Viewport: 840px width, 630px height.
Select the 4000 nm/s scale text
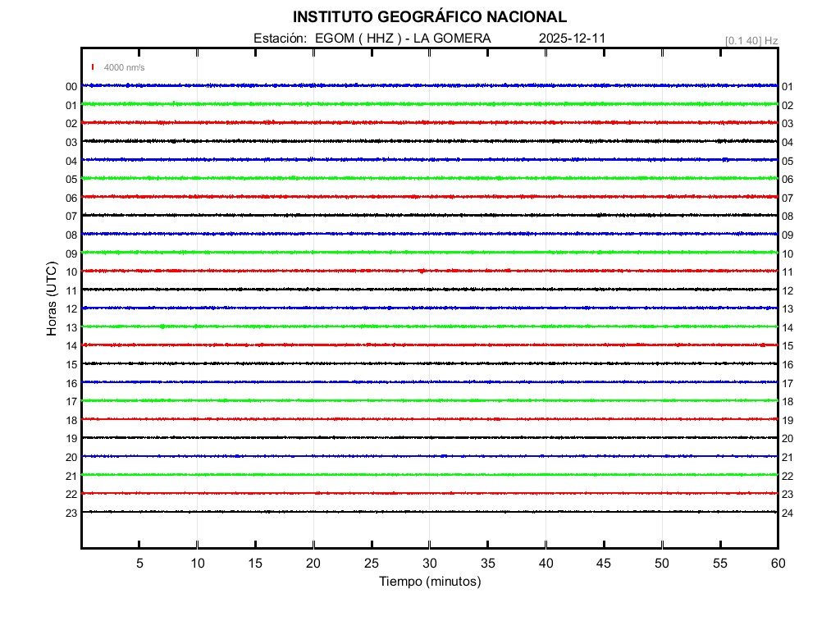click(x=124, y=67)
